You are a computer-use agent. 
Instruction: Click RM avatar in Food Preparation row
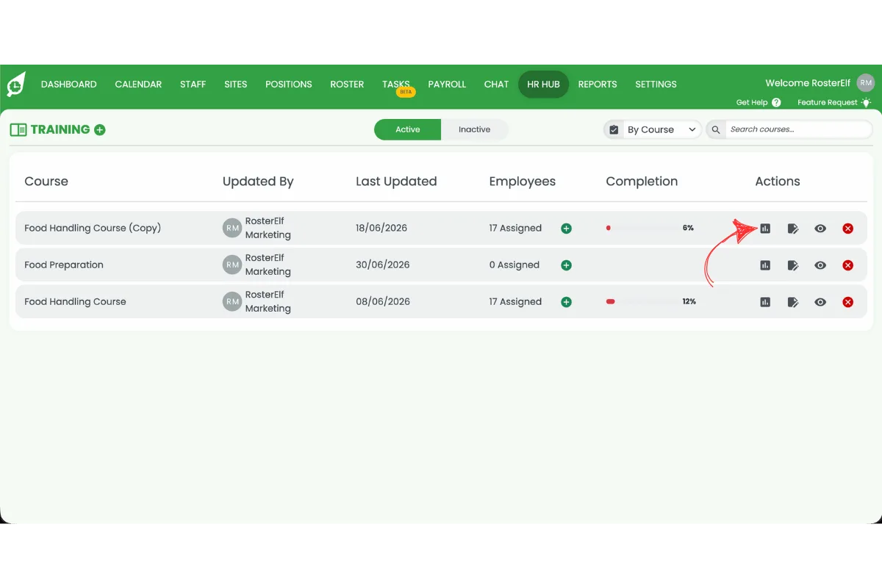(x=232, y=265)
